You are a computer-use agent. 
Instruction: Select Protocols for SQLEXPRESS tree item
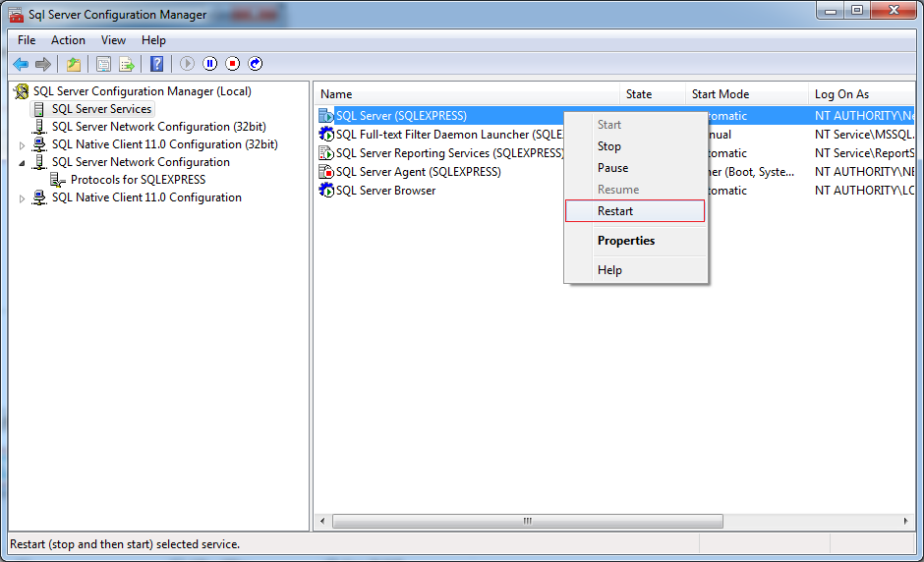138,180
